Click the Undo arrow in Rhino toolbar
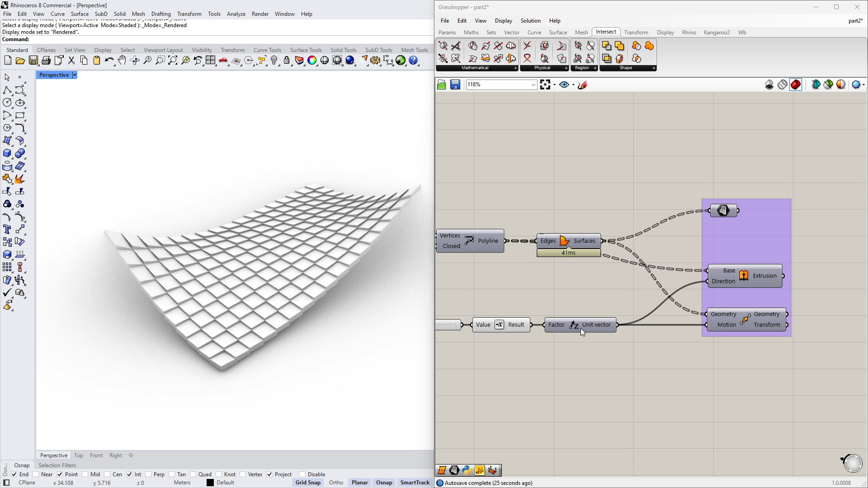Screen dimensions: 868x488 pos(109,61)
